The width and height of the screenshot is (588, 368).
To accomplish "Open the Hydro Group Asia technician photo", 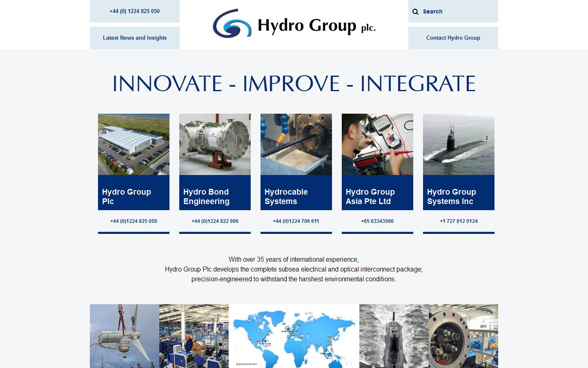I will coord(377,144).
